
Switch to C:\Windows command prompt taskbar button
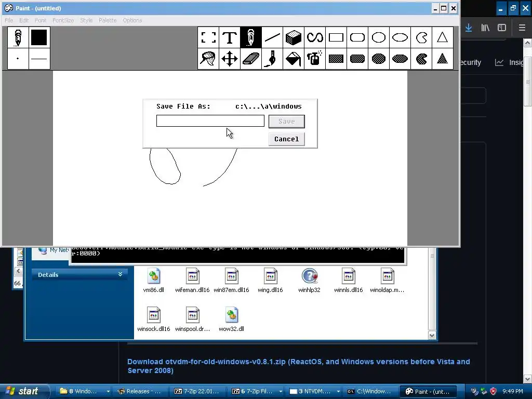coord(370,391)
